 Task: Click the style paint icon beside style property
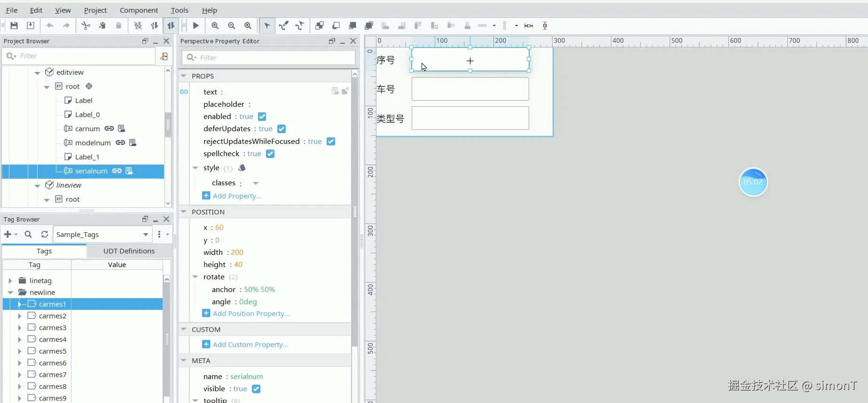pyautogui.click(x=242, y=168)
